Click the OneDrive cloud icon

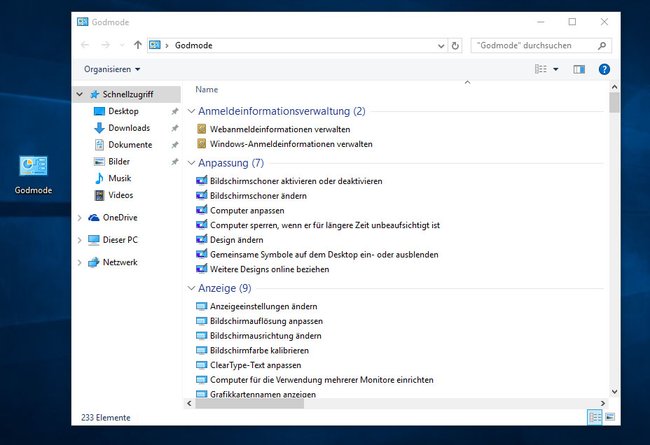pyautogui.click(x=94, y=217)
